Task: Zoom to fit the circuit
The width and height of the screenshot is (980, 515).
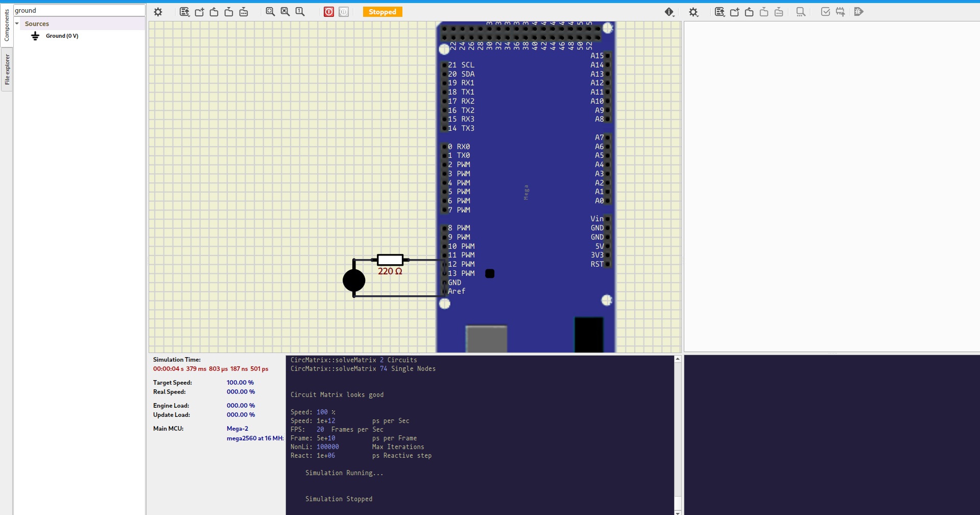Action: [x=270, y=12]
